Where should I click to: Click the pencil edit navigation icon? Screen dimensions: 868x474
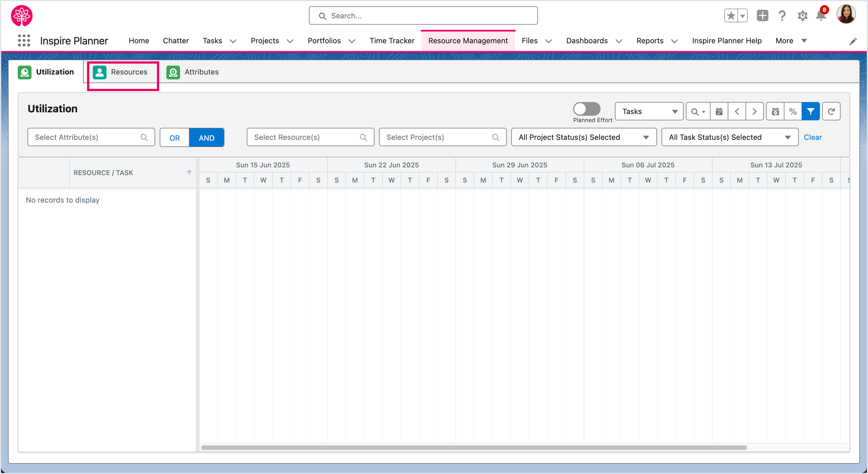point(853,42)
